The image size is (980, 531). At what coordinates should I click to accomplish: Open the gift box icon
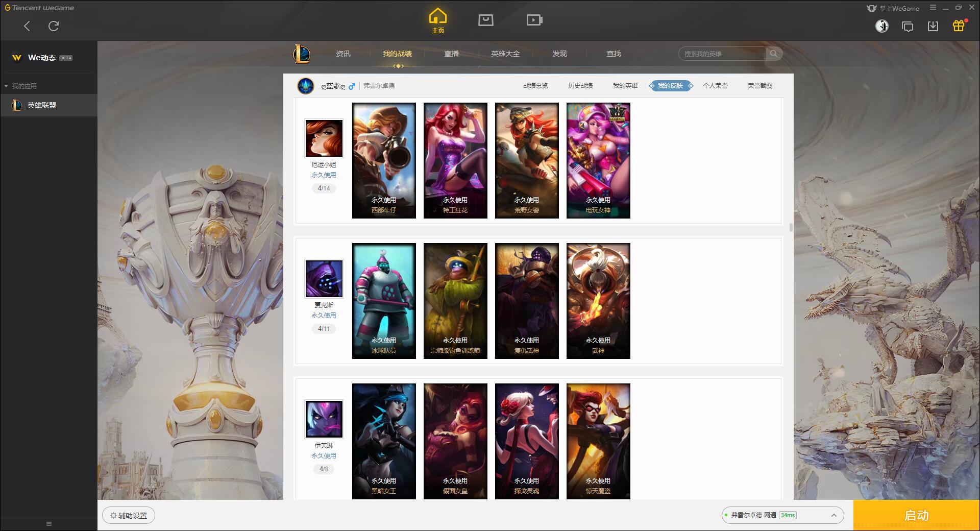[959, 26]
